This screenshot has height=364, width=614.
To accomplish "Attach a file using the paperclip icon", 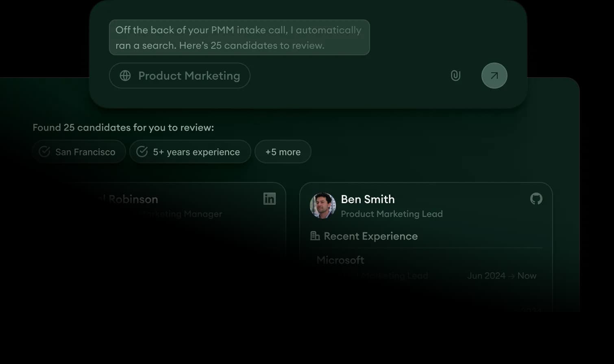I will coord(455,76).
